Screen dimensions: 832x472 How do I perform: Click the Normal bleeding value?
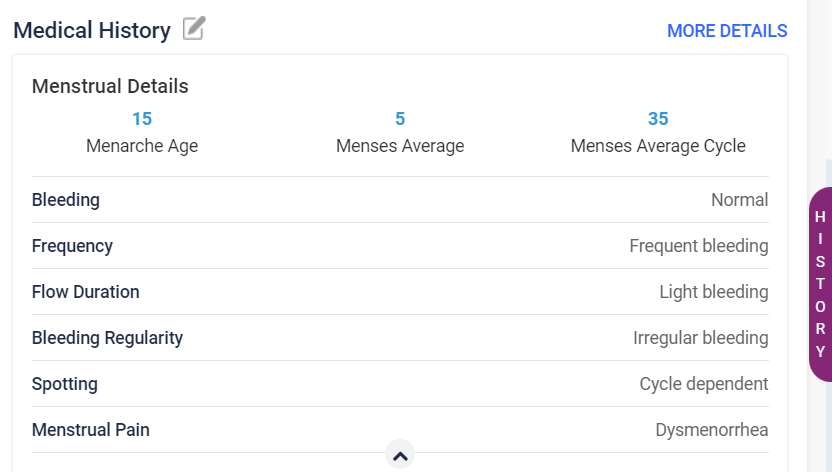point(739,200)
